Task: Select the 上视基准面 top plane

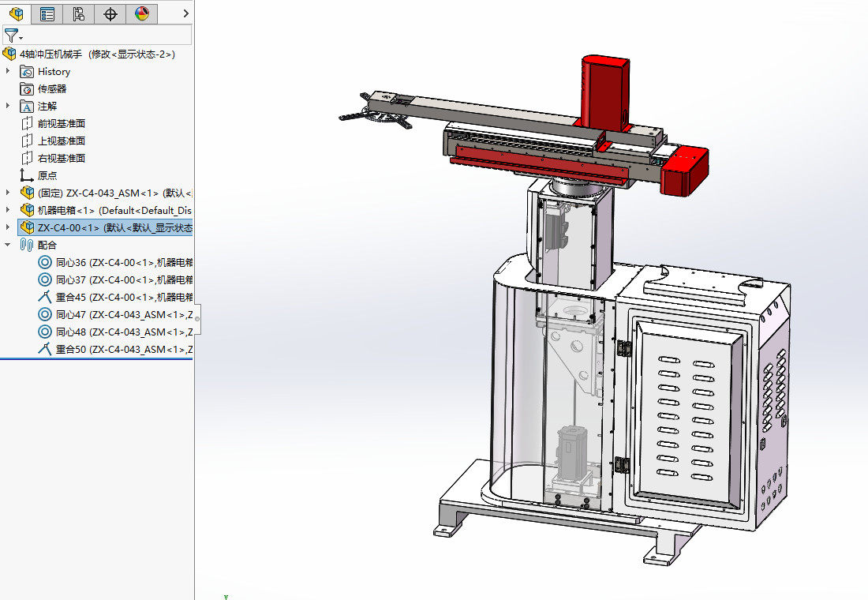Action: (x=62, y=141)
